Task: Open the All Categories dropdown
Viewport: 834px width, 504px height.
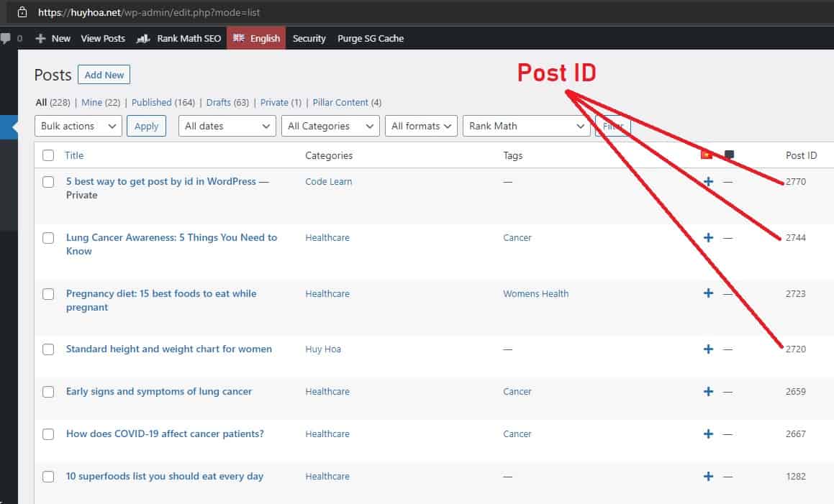Action: pyautogui.click(x=330, y=126)
